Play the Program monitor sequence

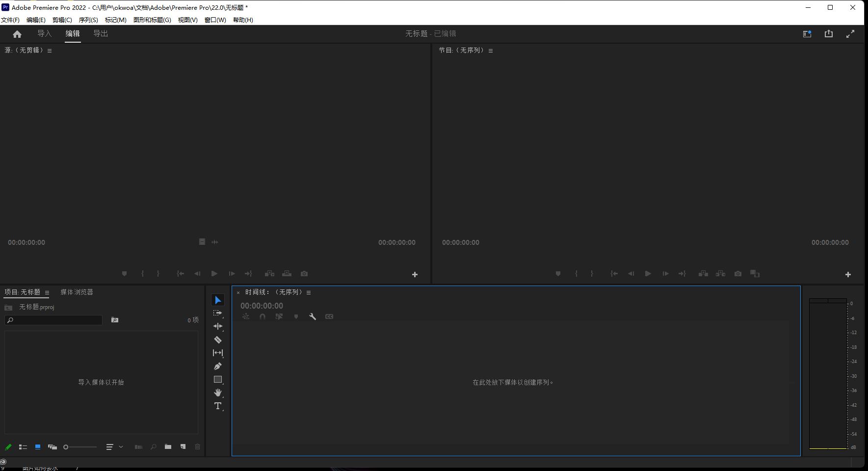pos(648,274)
